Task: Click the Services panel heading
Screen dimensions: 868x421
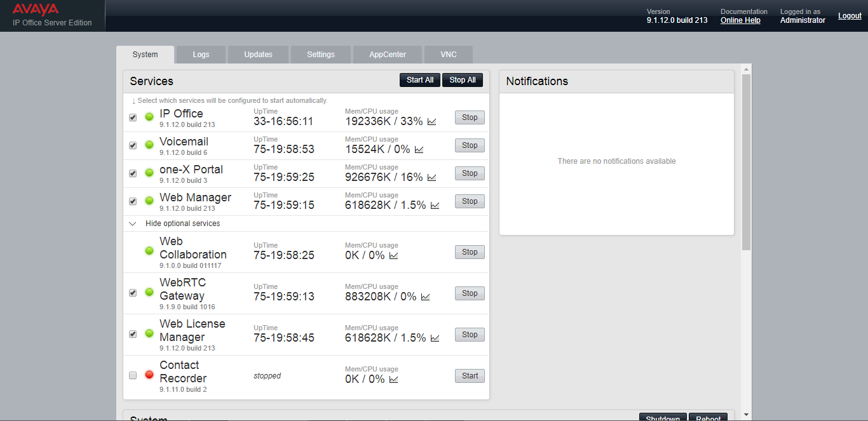Action: click(x=151, y=81)
